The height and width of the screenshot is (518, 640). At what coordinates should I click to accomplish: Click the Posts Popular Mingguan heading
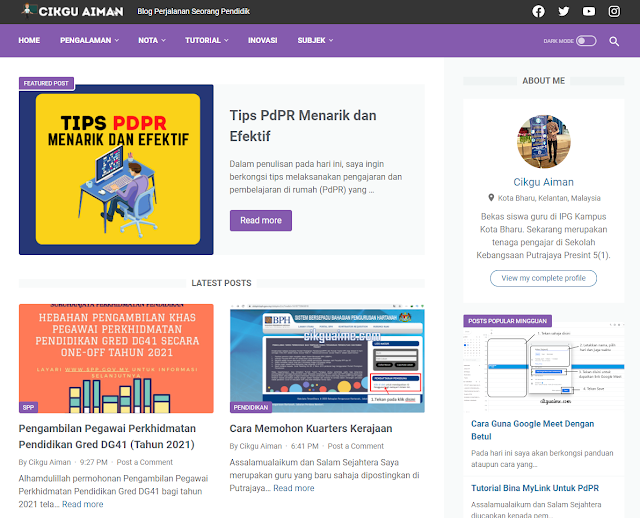[x=507, y=321]
